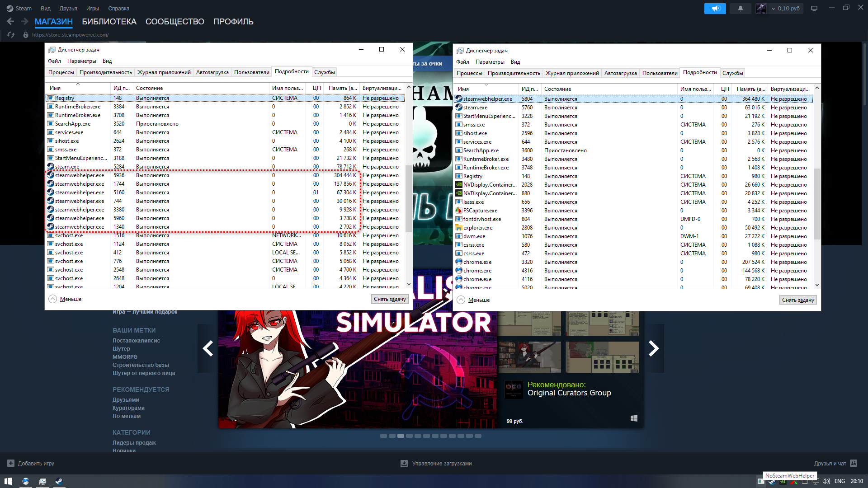Open the Steam menu in top bar
The width and height of the screenshot is (868, 488).
pyautogui.click(x=19, y=9)
